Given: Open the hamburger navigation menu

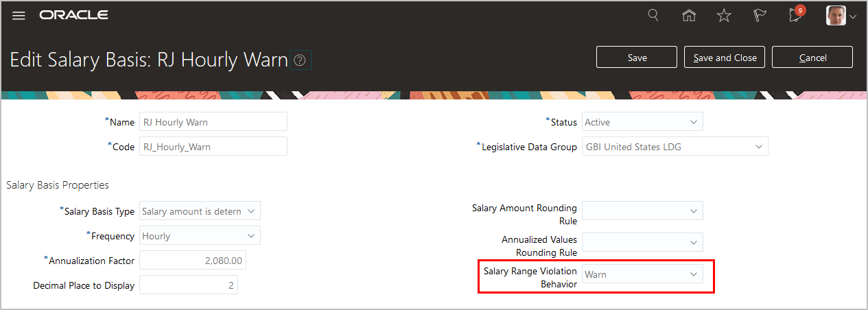Looking at the screenshot, I should coord(19,15).
